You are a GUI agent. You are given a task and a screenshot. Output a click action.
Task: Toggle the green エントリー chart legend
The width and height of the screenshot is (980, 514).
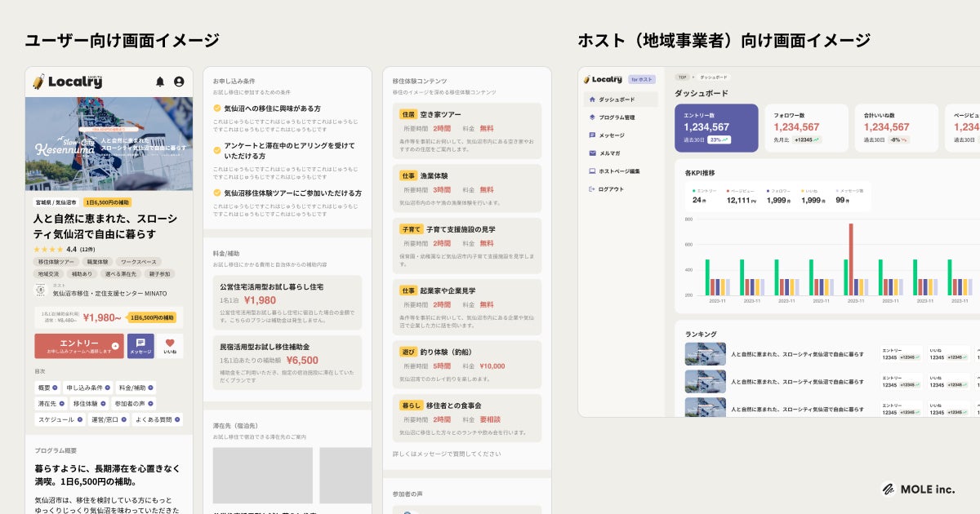[x=705, y=191]
